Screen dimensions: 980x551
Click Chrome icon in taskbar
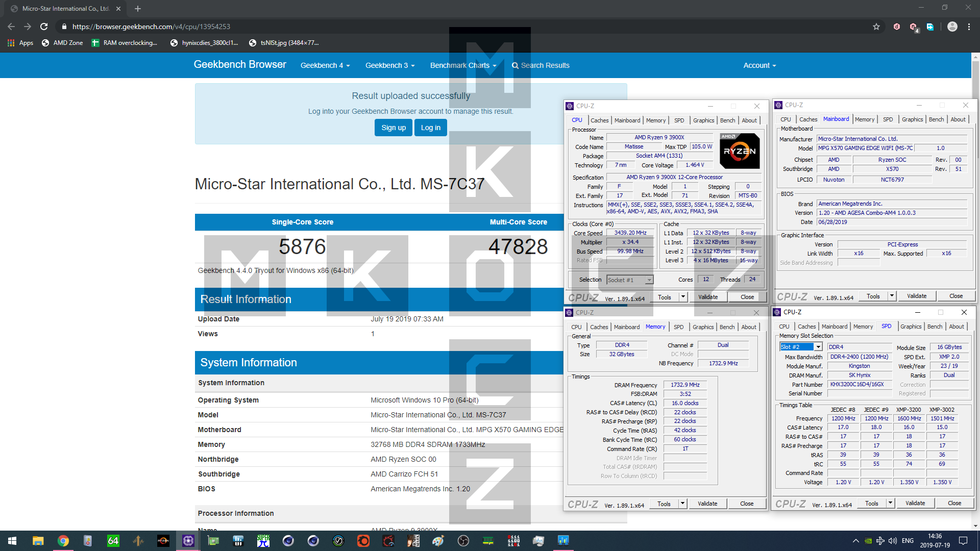(x=63, y=541)
